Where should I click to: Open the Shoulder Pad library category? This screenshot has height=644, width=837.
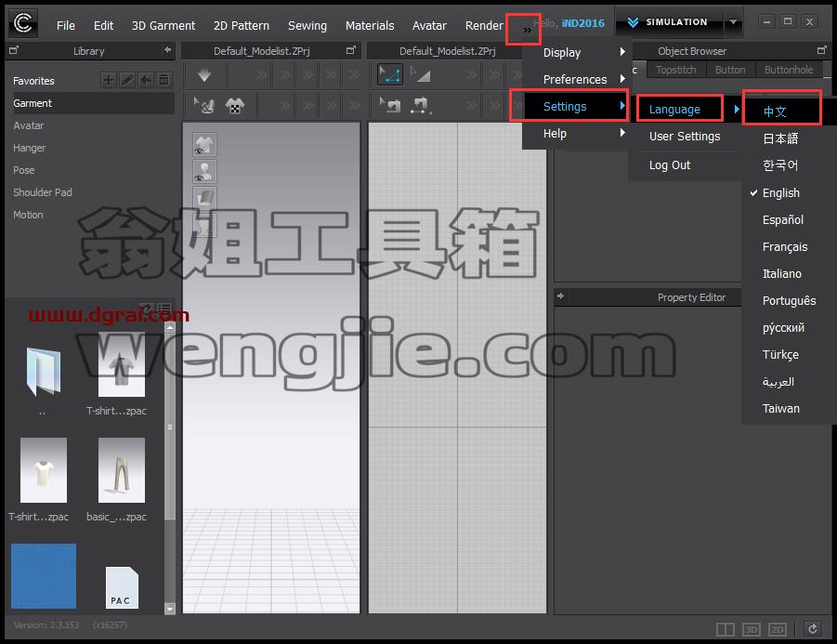[42, 192]
